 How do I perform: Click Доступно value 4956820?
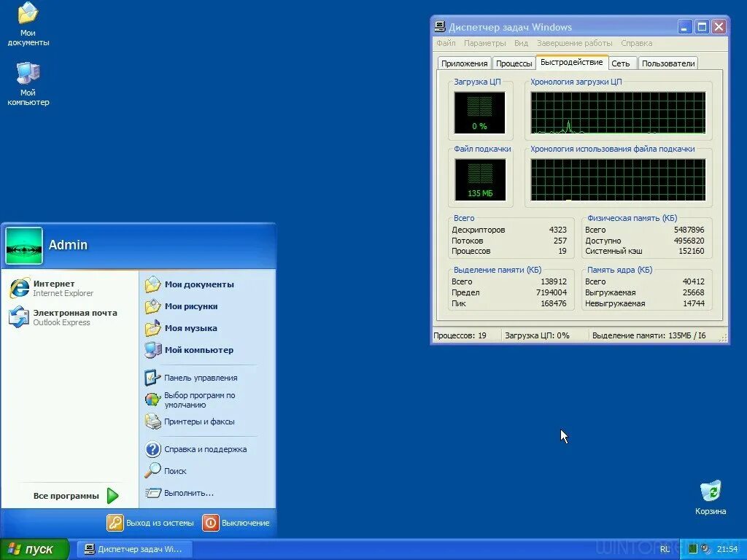click(x=689, y=241)
